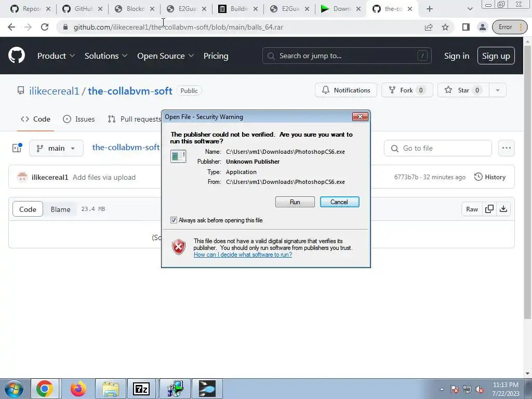
Task: Click the Go to file search field
Action: point(437,148)
